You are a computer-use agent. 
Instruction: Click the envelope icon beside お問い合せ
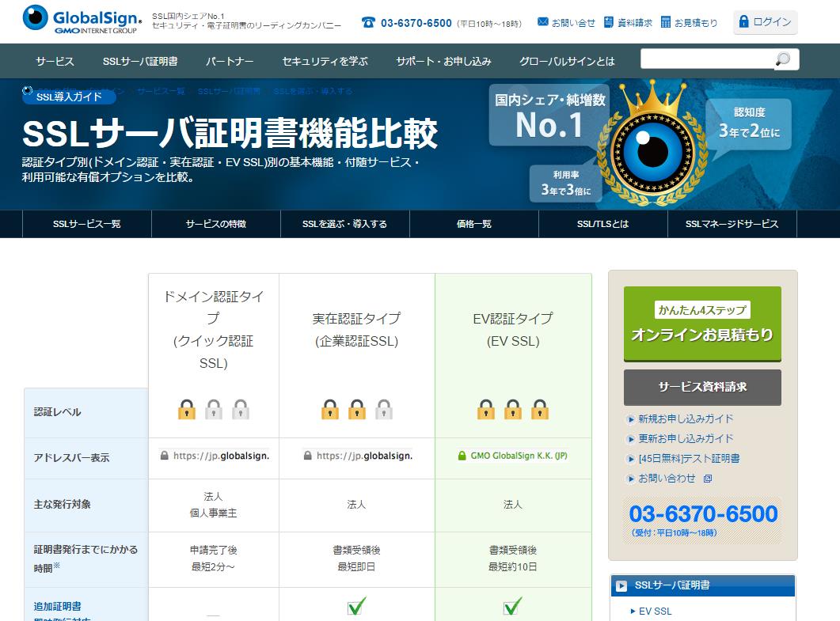tap(542, 22)
